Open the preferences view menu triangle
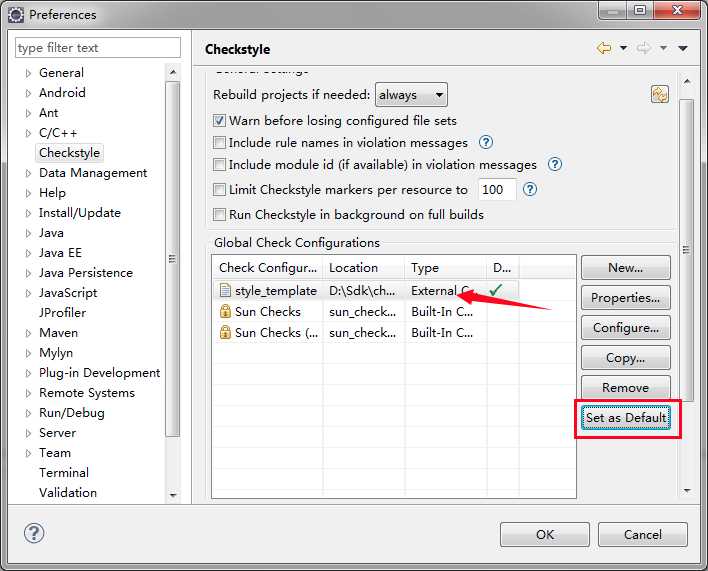Image resolution: width=708 pixels, height=571 pixels. click(683, 48)
